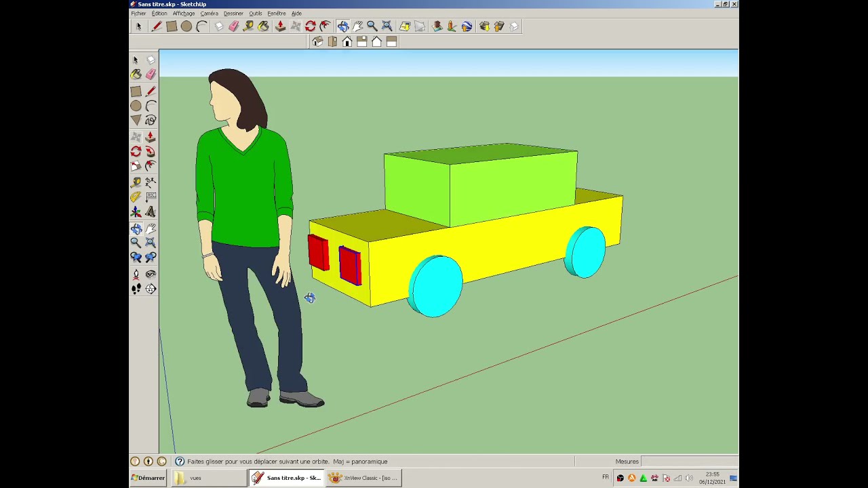This screenshot has width=868, height=488.
Task: Open the Caméra menu
Action: click(x=210, y=14)
